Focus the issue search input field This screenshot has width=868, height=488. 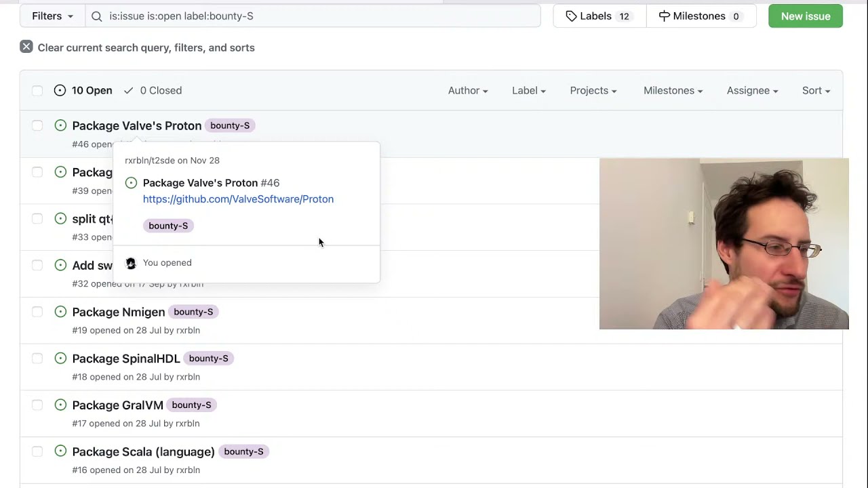[x=319, y=16]
